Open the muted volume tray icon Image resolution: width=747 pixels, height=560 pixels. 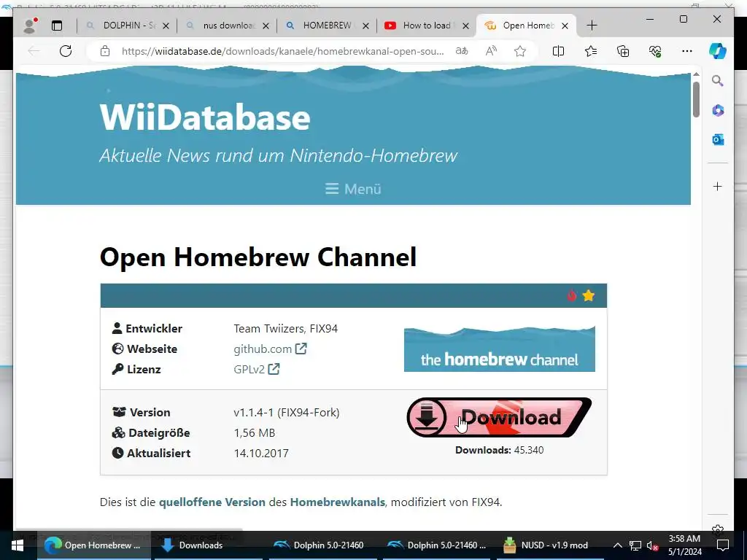653,545
